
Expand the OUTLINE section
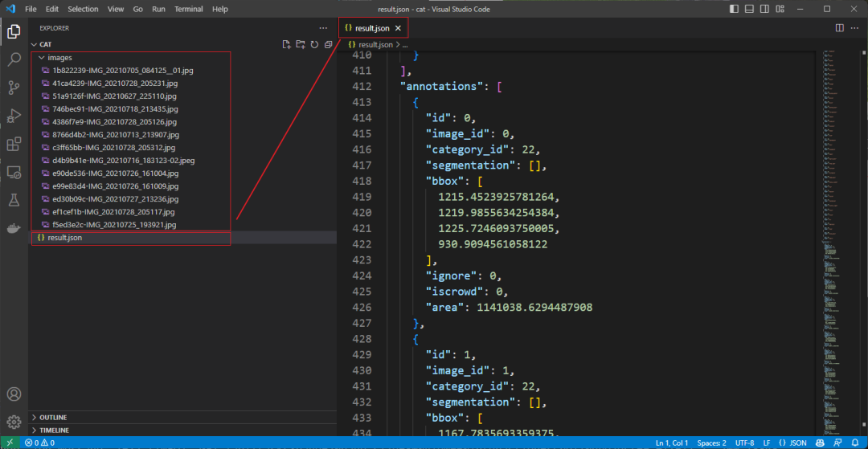point(182,418)
